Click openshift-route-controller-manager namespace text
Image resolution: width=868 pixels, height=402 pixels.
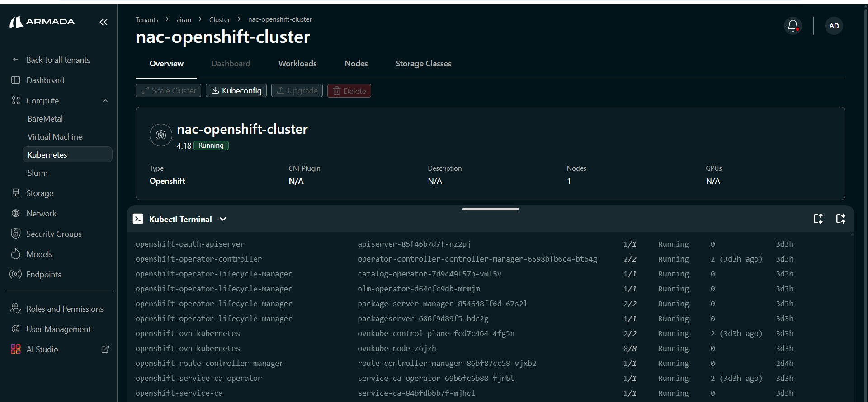click(210, 363)
